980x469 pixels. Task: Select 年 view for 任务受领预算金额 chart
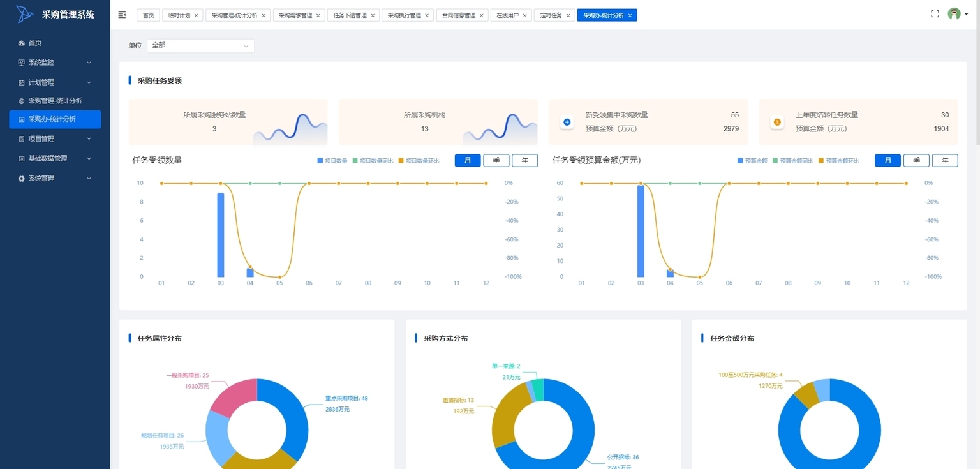click(944, 161)
